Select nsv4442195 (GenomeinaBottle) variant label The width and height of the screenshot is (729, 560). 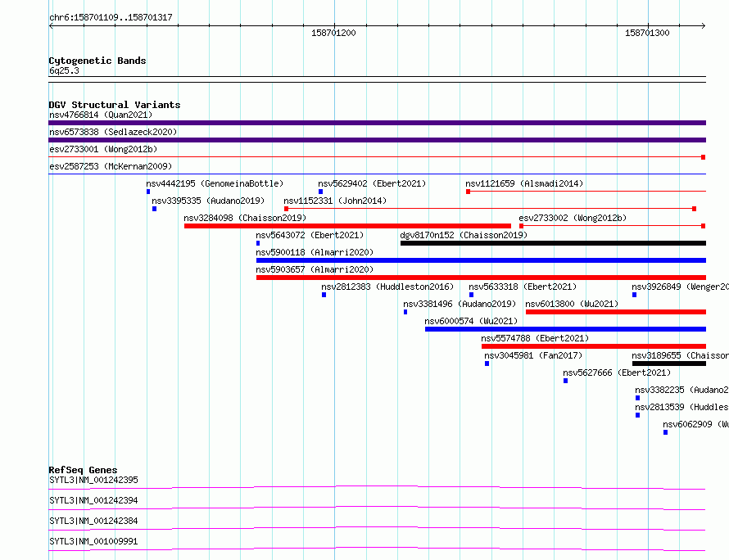point(215,183)
